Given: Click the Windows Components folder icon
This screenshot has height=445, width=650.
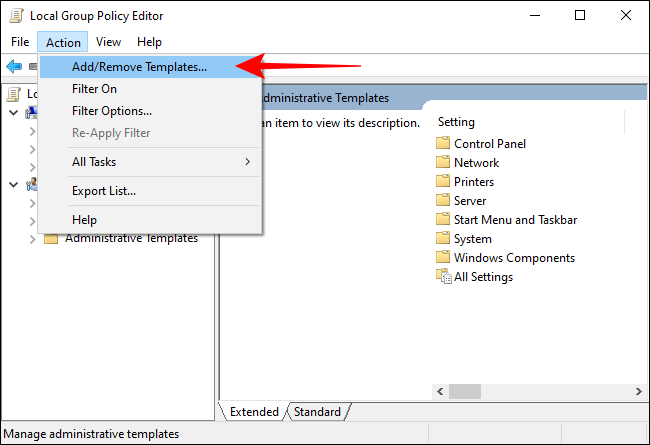Looking at the screenshot, I should (x=443, y=258).
